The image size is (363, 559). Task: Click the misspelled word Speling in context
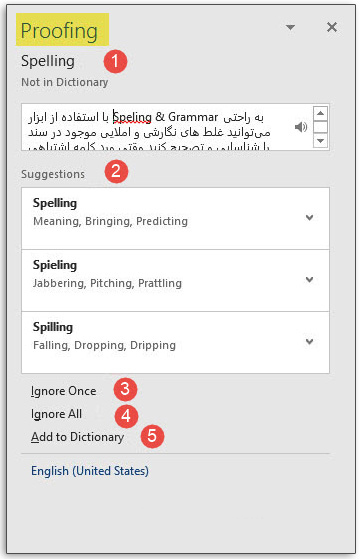132,117
